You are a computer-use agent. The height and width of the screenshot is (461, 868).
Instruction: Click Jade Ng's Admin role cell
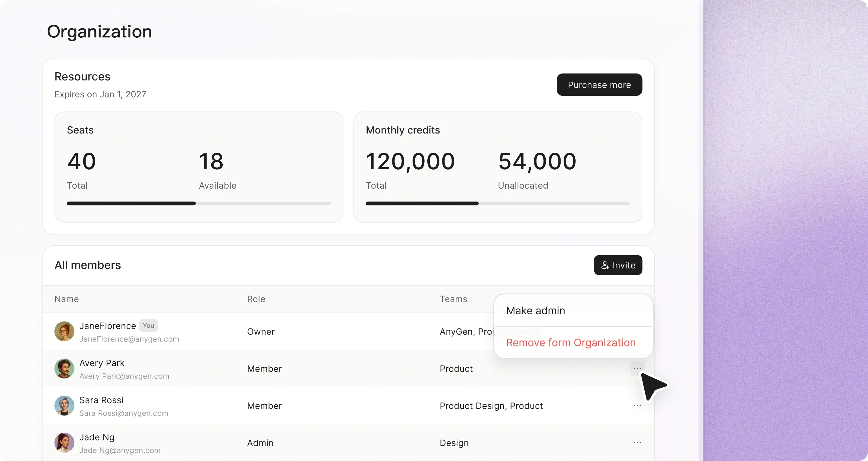[260, 443]
